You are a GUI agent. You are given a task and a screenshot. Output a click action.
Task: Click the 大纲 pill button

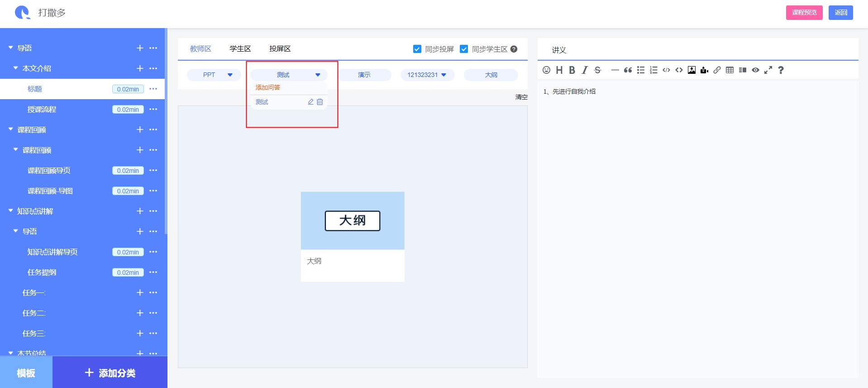click(491, 75)
